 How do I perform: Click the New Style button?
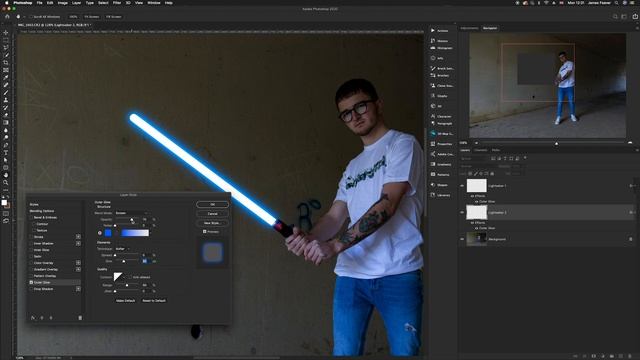point(212,223)
